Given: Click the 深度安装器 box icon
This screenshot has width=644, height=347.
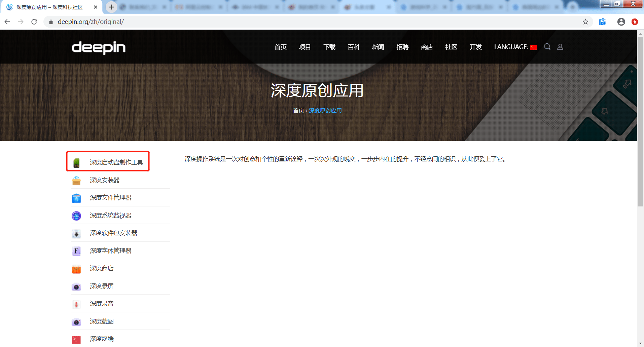Looking at the screenshot, I should pos(76,181).
